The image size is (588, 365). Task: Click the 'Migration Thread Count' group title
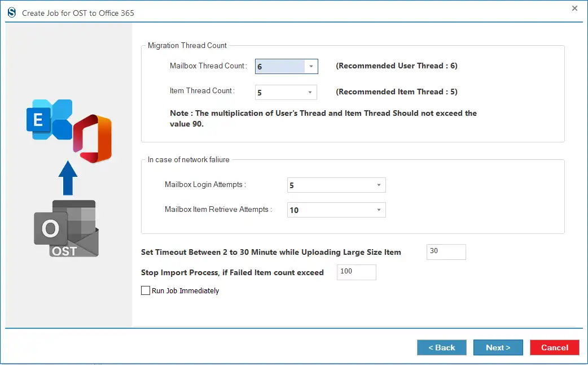[187, 45]
